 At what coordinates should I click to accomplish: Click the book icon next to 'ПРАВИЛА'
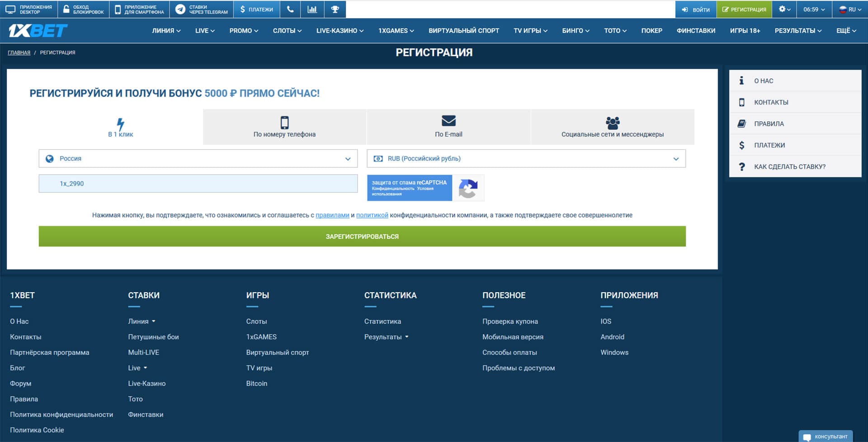click(741, 124)
